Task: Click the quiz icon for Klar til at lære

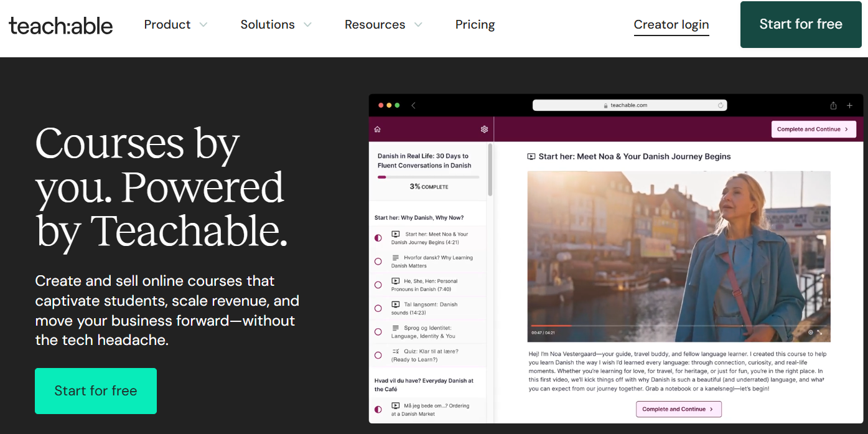Action: [396, 351]
